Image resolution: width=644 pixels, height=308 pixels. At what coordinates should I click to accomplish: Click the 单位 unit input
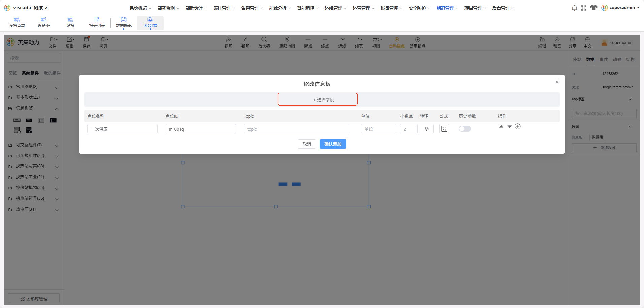(x=379, y=129)
